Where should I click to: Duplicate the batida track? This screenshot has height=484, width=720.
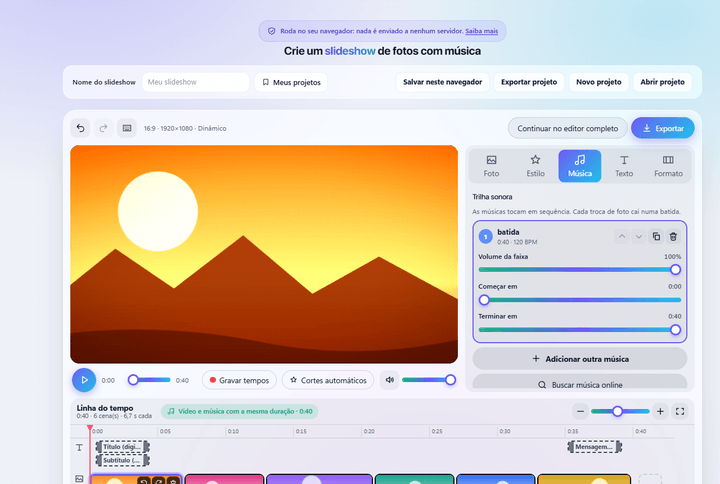[656, 236]
